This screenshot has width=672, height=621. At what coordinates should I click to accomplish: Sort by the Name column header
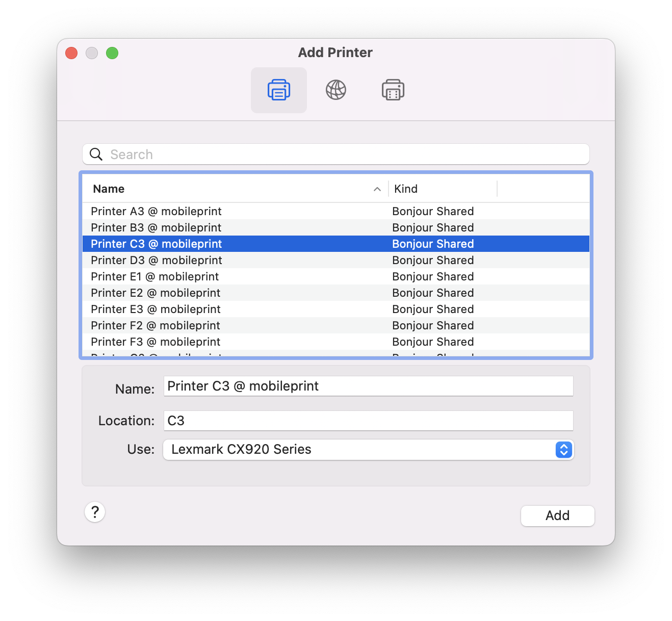pyautogui.click(x=235, y=189)
